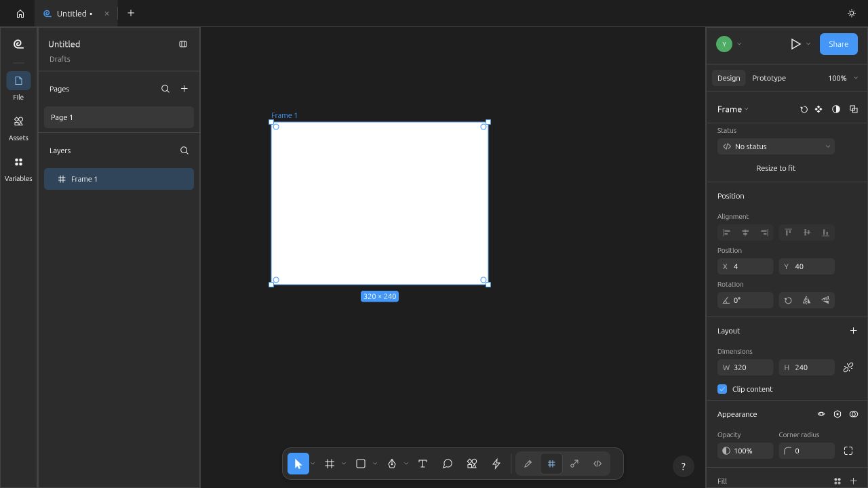Toggle constrain proportions link icon
868x488 pixels.
click(x=848, y=367)
